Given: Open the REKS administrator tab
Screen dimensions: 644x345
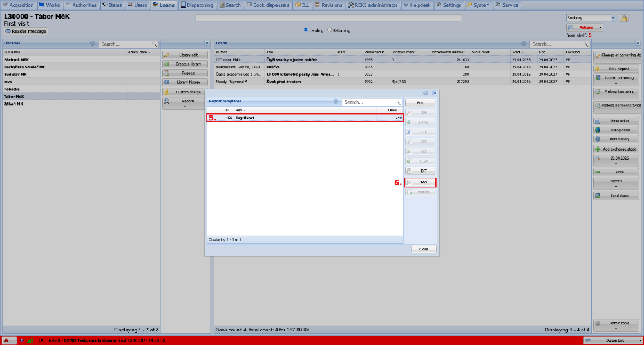Looking at the screenshot, I should click(373, 5).
